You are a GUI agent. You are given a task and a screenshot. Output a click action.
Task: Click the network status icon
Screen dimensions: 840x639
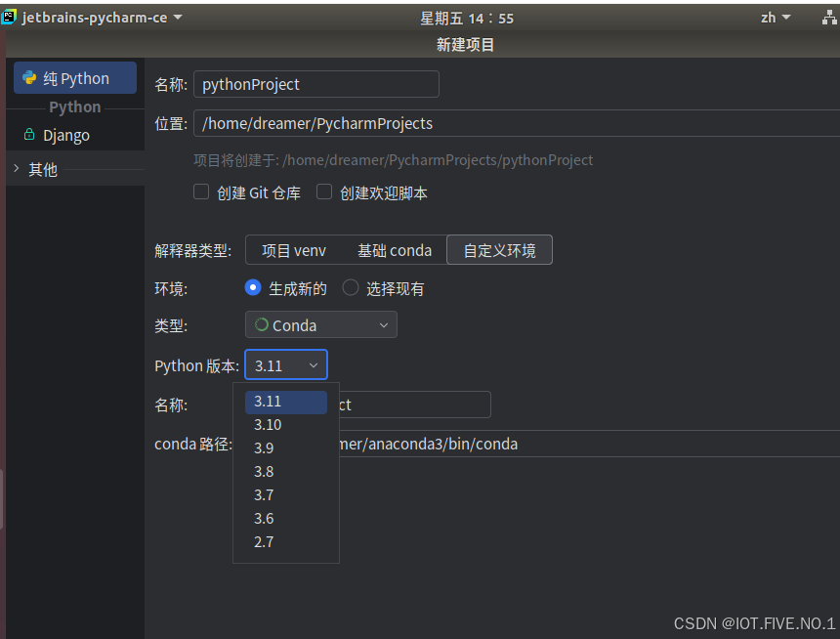829,18
